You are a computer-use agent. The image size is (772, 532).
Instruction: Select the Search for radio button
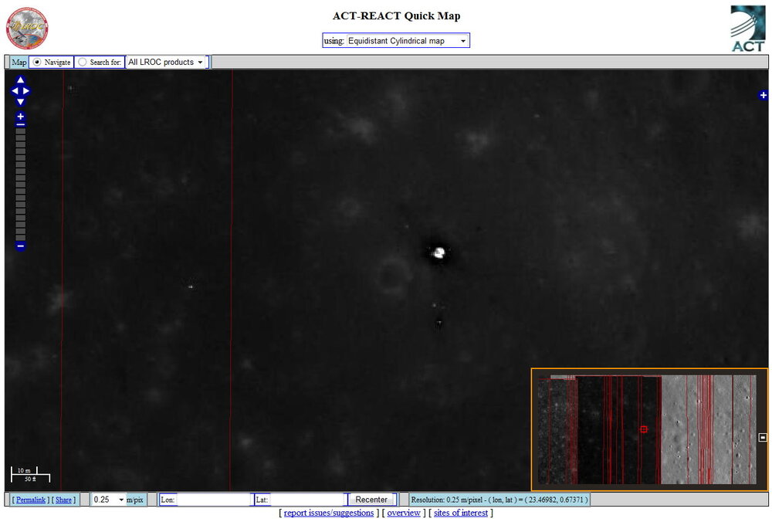click(x=83, y=62)
